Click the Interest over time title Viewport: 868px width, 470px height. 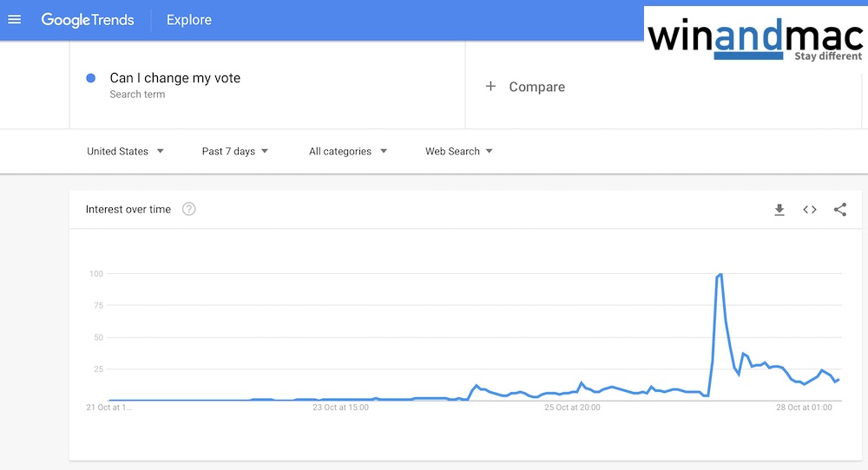[x=128, y=209]
